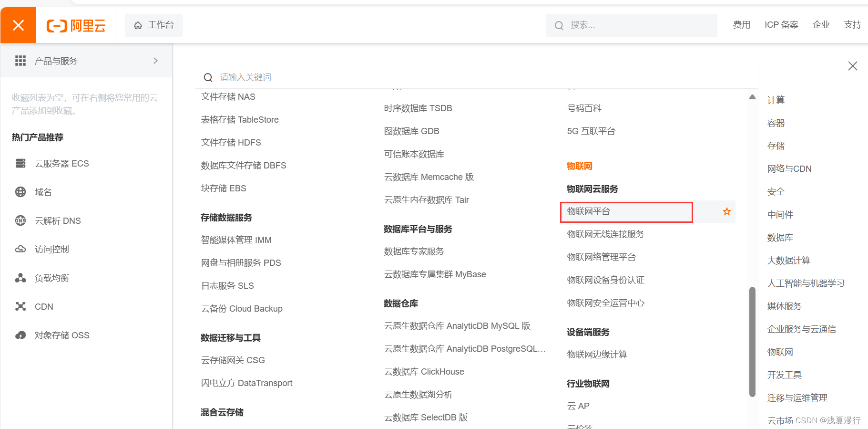The height and width of the screenshot is (429, 868).
Task: Open 图数据库 GDB
Action: point(412,131)
